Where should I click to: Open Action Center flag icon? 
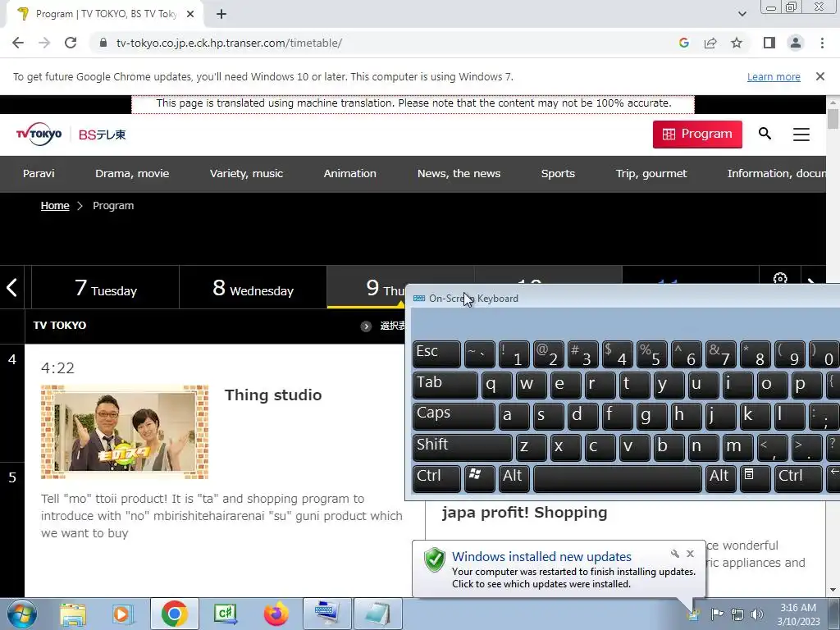[x=717, y=614]
